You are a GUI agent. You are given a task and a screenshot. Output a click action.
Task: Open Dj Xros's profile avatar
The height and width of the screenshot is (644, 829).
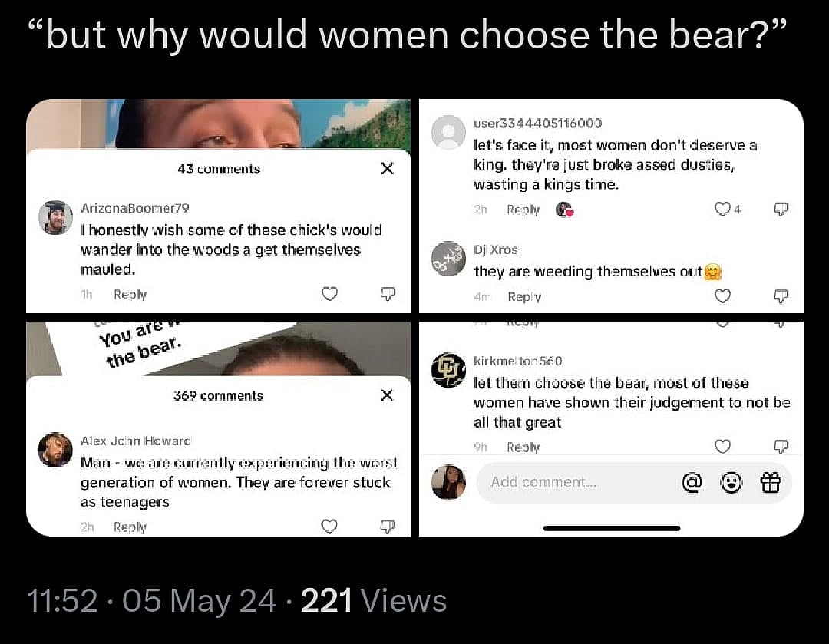(448, 261)
